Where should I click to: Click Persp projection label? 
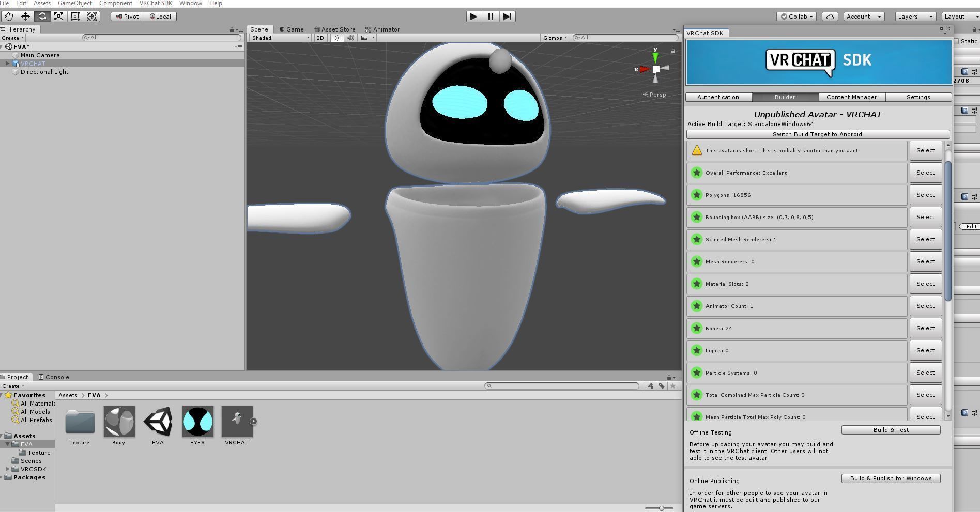[654, 95]
